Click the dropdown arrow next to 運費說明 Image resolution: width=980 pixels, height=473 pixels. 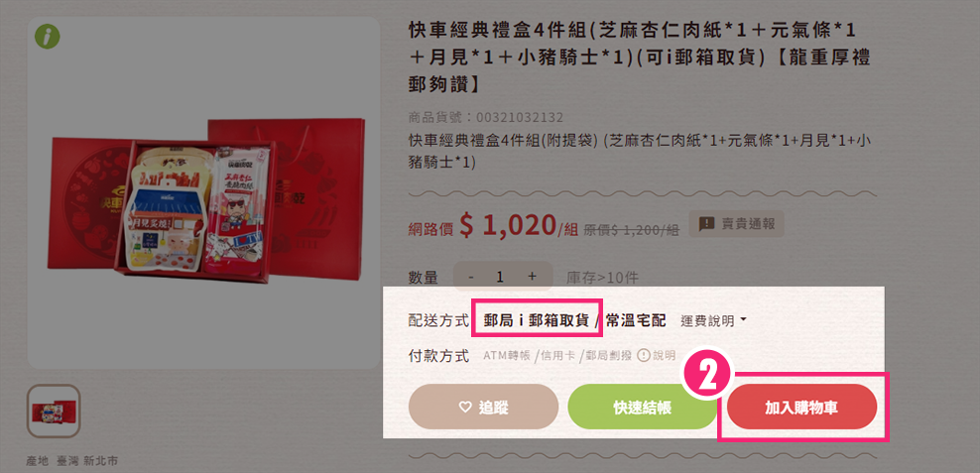(x=743, y=320)
